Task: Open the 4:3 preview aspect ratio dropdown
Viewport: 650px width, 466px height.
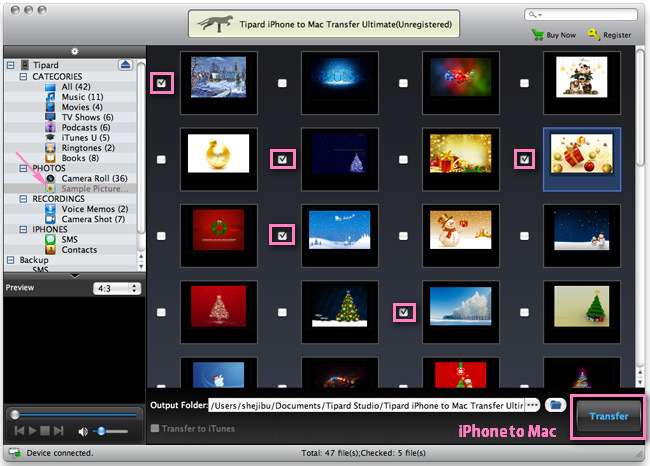Action: pyautogui.click(x=117, y=289)
